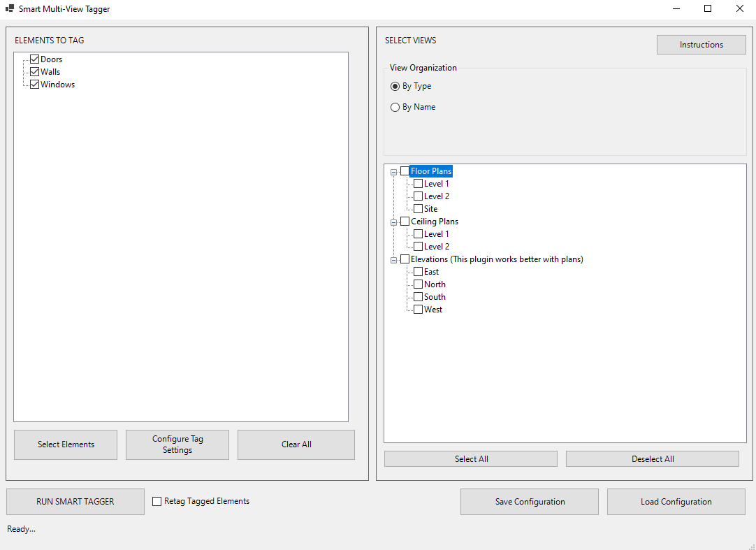Click Select All views

click(470, 458)
